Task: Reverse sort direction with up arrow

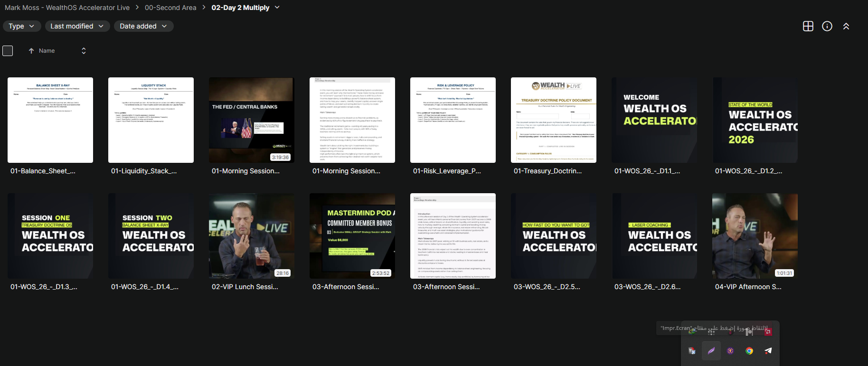Action: [31, 51]
